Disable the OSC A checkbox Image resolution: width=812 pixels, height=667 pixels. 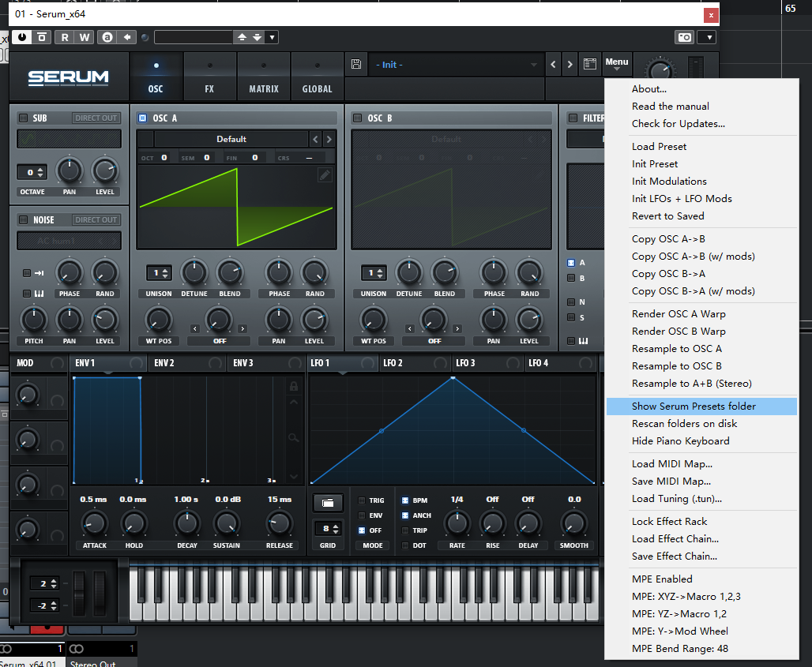pyautogui.click(x=143, y=118)
